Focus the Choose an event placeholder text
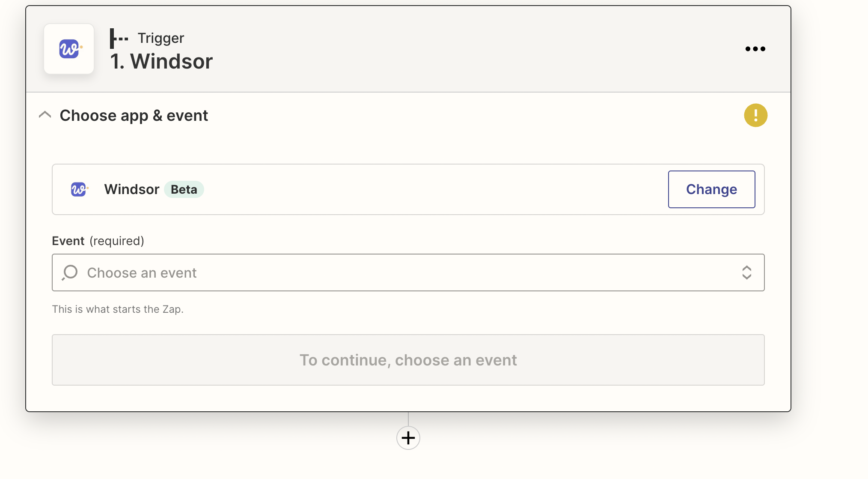The height and width of the screenshot is (479, 868). [142, 273]
